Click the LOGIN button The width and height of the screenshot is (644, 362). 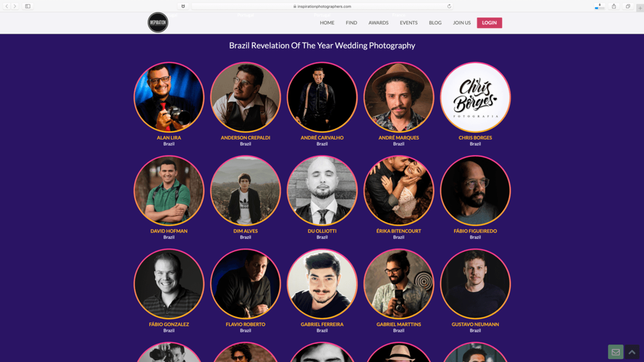(x=490, y=23)
